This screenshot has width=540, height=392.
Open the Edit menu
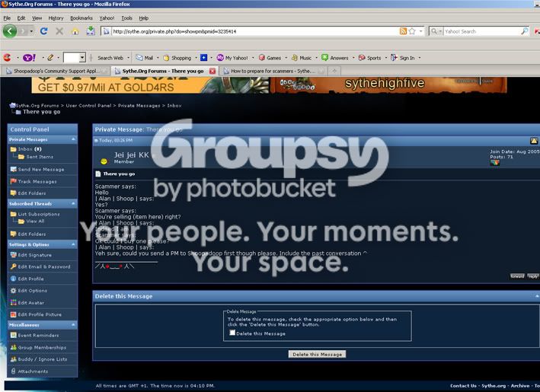(21, 18)
